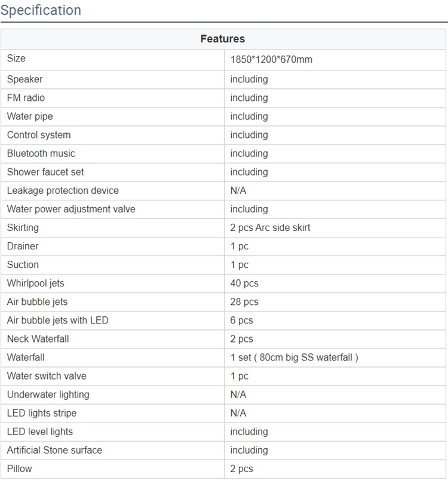
Task: Click the 40 pcs Whirlpool jets value
Action: point(244,283)
